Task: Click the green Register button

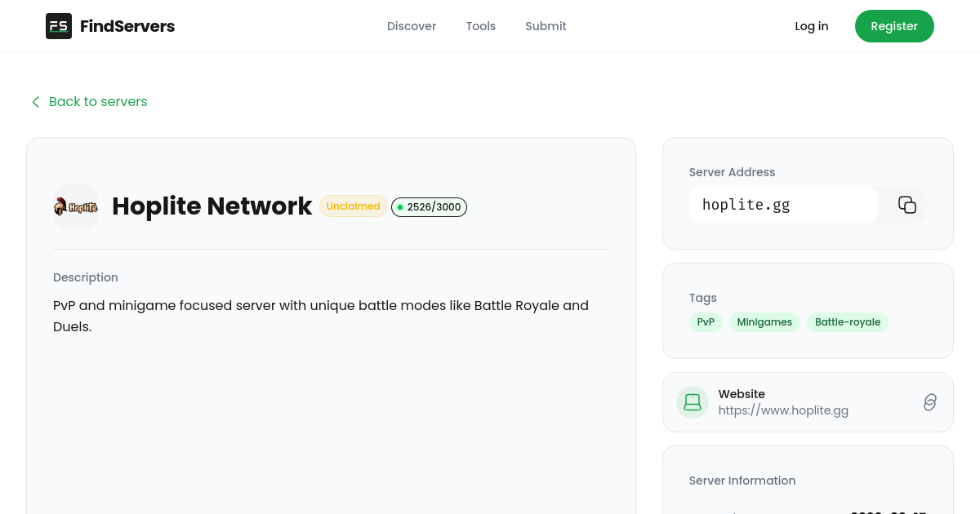Action: tap(894, 26)
